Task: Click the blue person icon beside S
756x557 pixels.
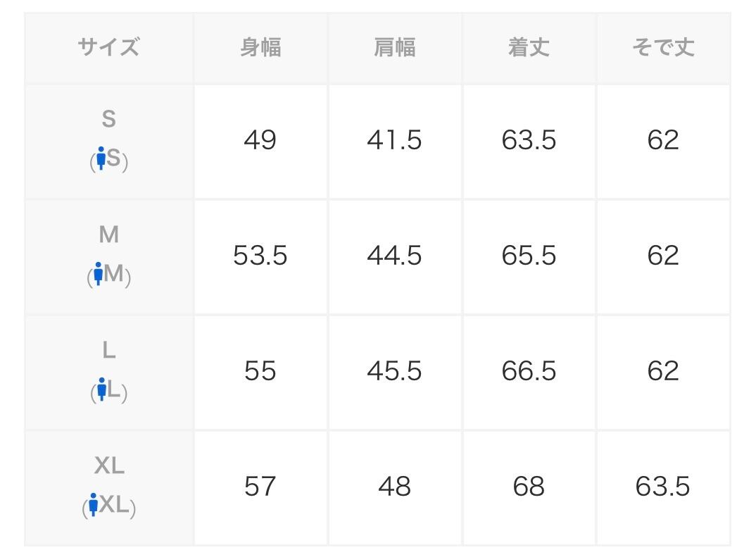Action: pos(101,159)
